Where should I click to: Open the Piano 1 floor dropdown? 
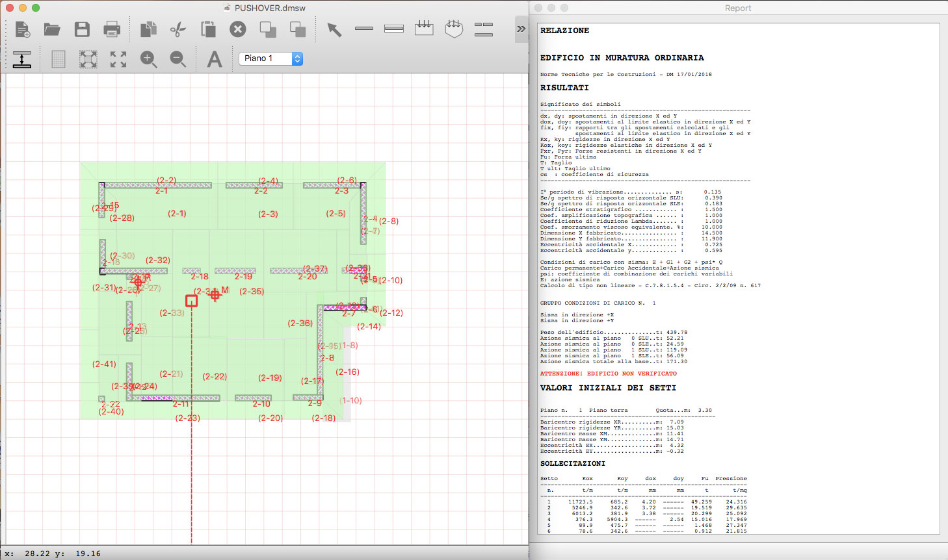[271, 58]
